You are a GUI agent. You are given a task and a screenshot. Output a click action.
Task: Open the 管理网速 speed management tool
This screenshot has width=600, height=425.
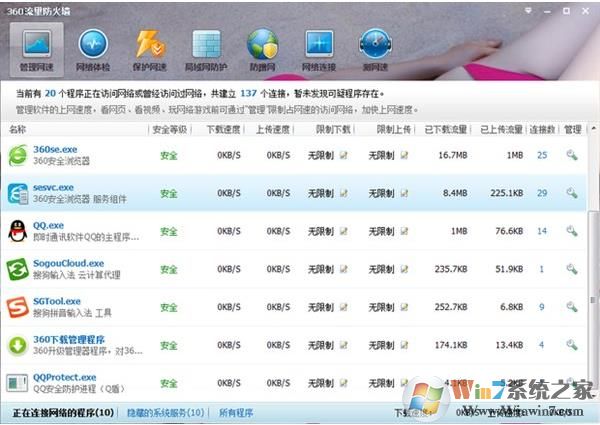click(36, 49)
